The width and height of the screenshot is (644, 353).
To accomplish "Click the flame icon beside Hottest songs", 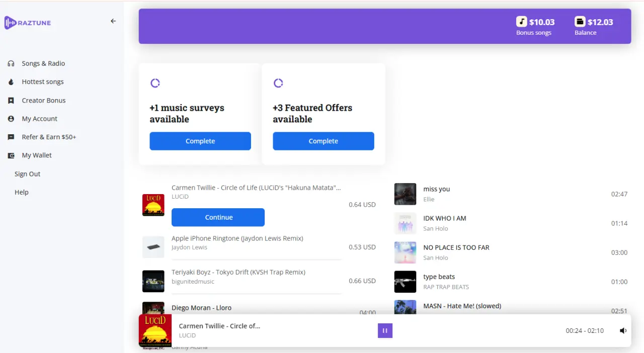I will (x=11, y=82).
